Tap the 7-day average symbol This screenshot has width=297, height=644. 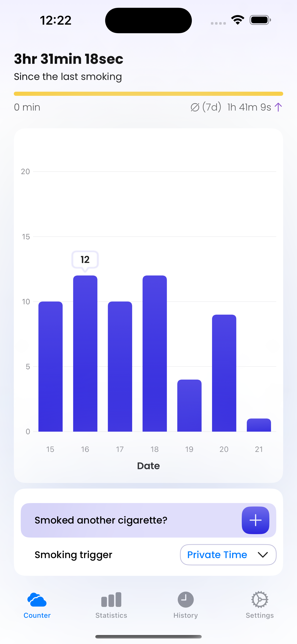click(x=195, y=108)
